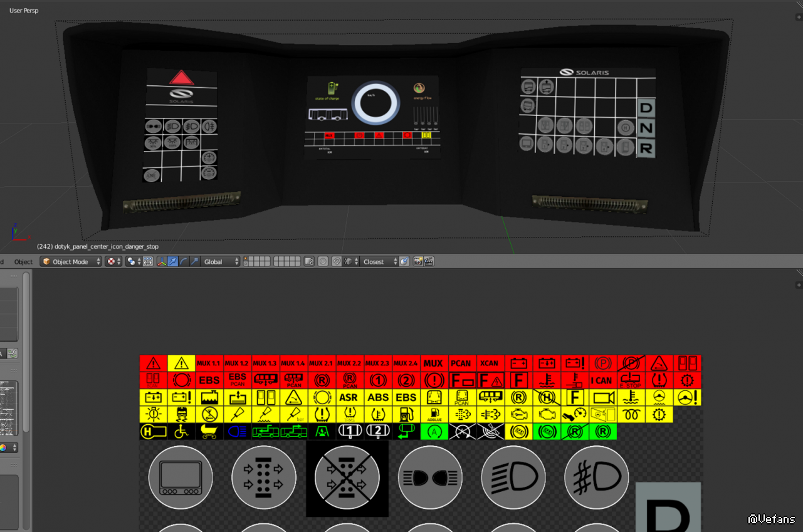Open the Closest snap target dropdown
The width and height of the screenshot is (803, 532).
(380, 262)
